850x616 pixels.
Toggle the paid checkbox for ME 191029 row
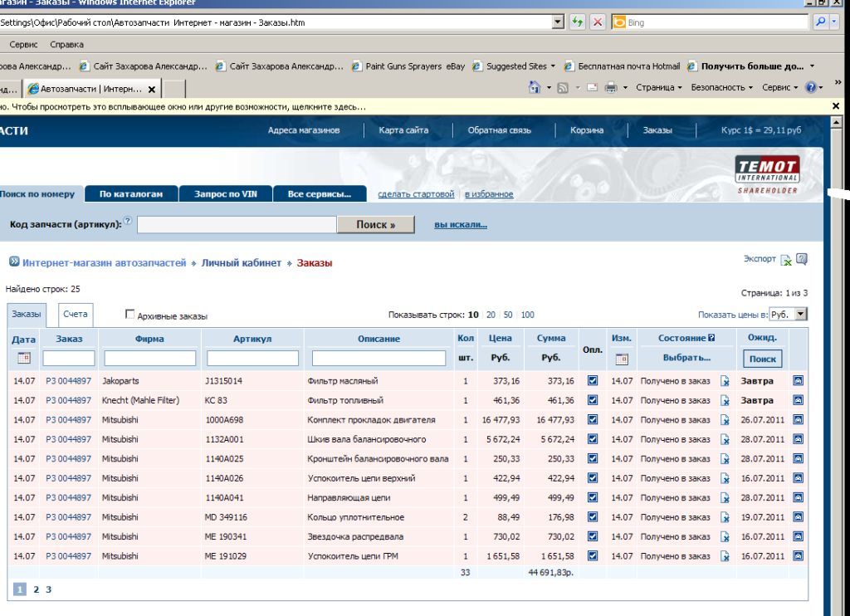593,556
